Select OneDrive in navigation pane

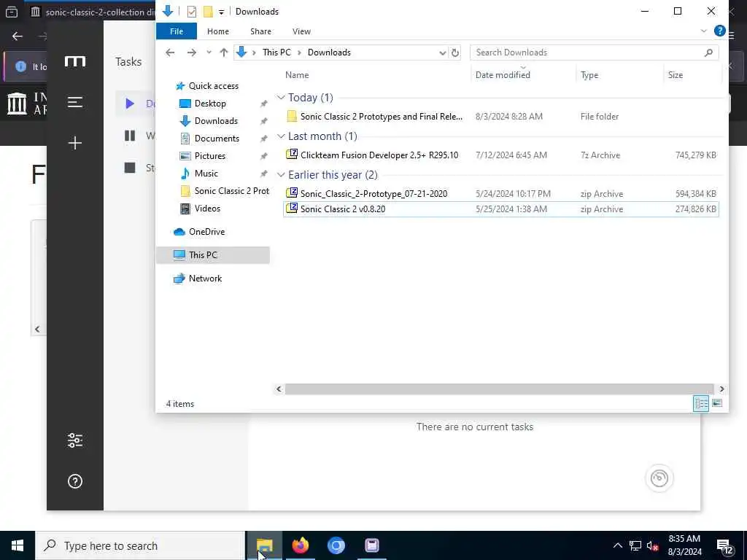coord(206,232)
